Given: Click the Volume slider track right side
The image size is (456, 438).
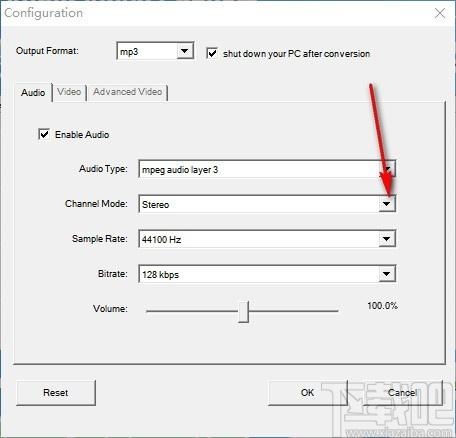Looking at the screenshot, I should [x=293, y=311].
